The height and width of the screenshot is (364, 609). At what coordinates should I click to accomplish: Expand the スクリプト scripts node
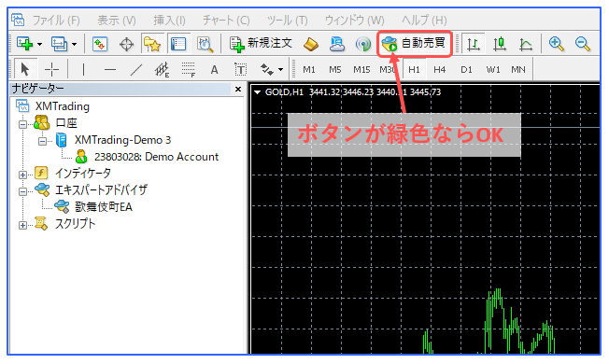[23, 225]
